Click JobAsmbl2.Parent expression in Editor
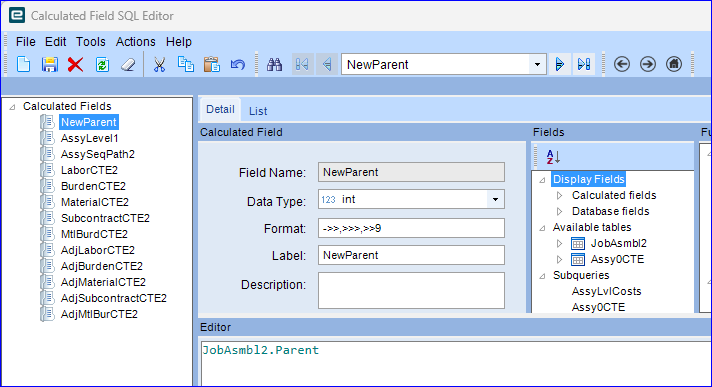Viewport: 712px width, 387px height. pyautogui.click(x=261, y=350)
